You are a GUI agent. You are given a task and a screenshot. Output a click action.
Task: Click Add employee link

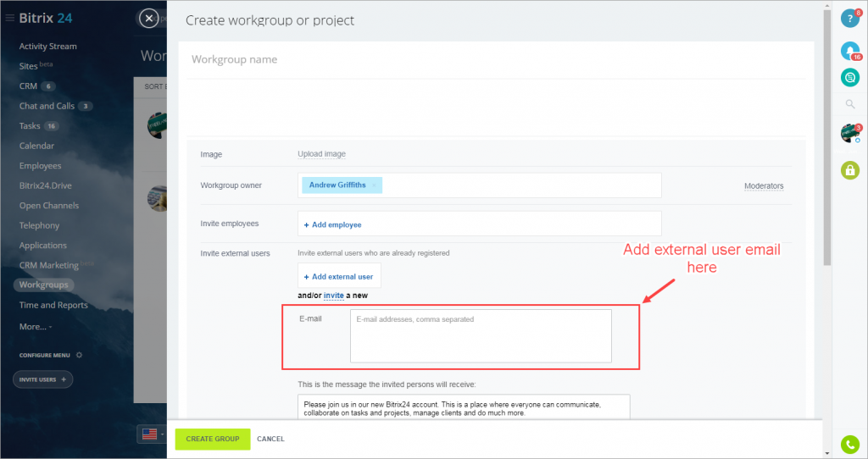pyautogui.click(x=332, y=225)
